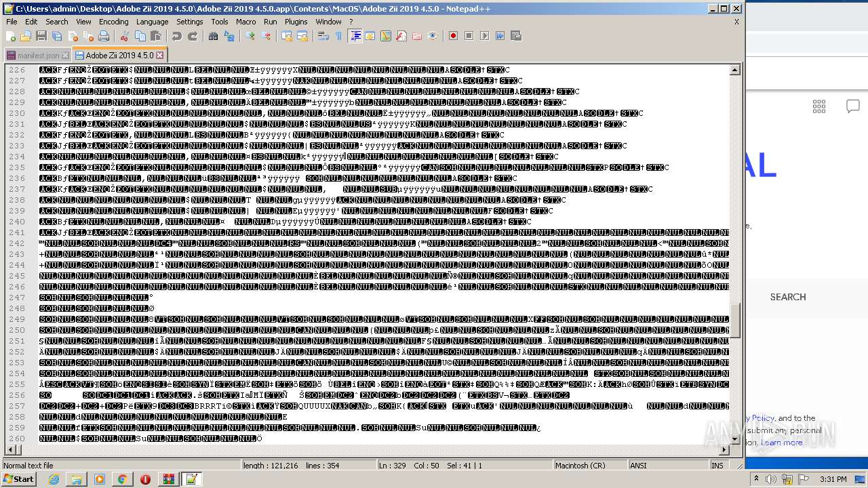
Task: Open the Document Map panel
Action: [386, 36]
